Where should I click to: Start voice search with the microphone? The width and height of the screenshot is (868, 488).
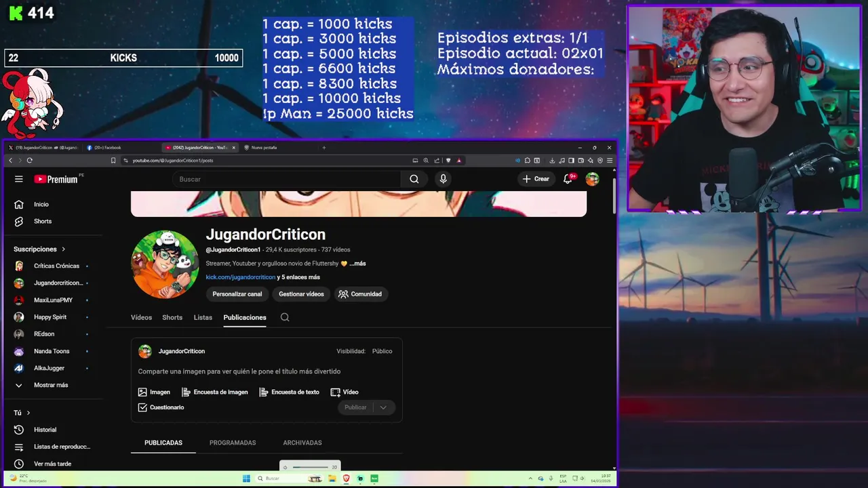point(443,179)
